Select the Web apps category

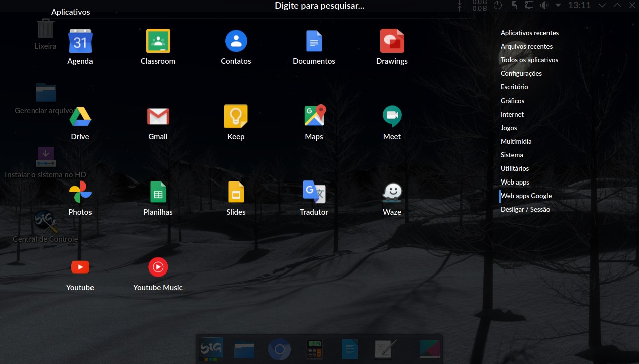(x=515, y=182)
